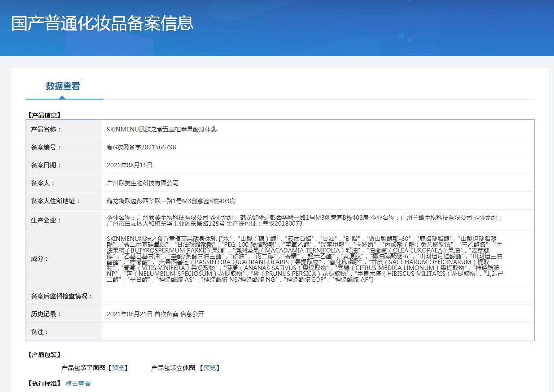
Task: Click the SKINMENU product name value
Action: [162, 129]
